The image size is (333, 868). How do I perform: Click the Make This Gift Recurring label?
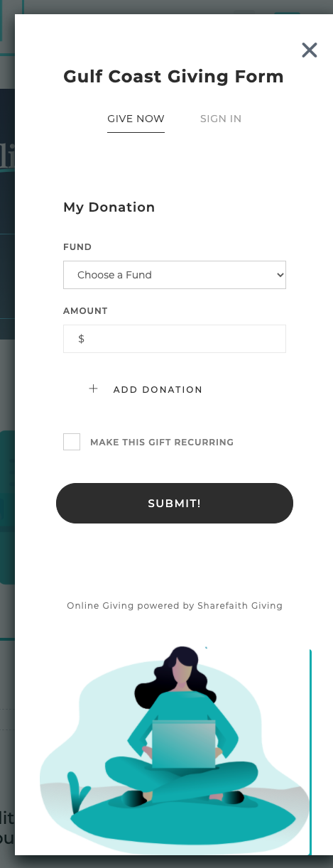point(162,442)
